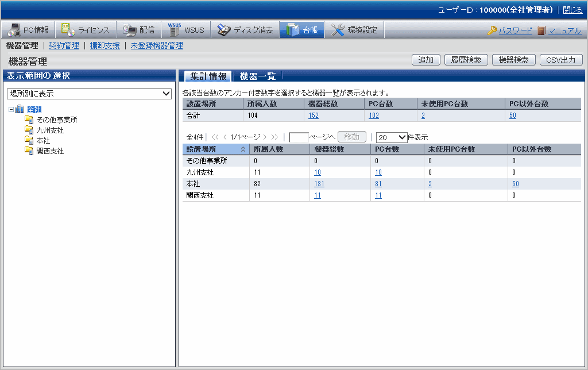Switch to the ライセンス menu tab
The image size is (588, 370).
(86, 30)
